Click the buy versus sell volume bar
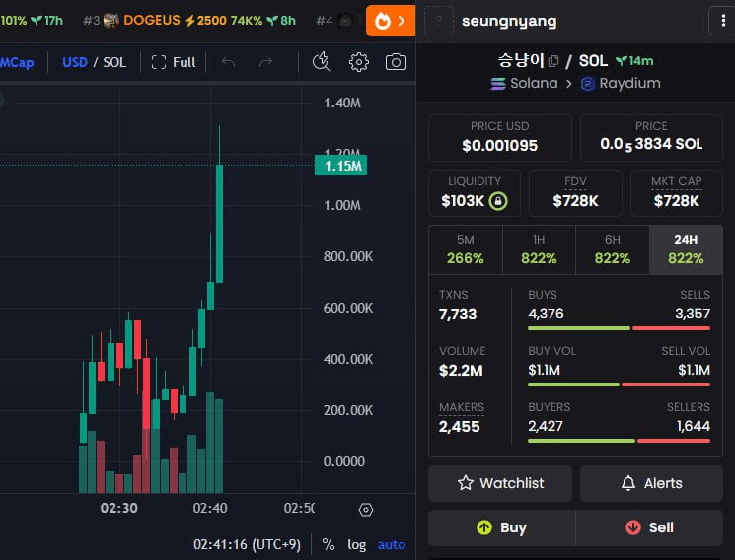The width and height of the screenshot is (735, 560). 619,385
